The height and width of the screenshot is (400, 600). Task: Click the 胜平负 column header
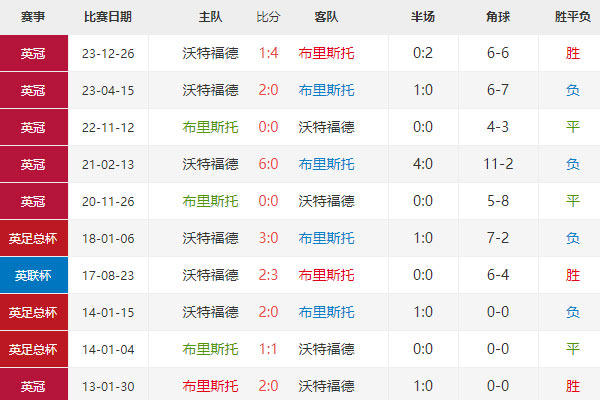tap(572, 17)
